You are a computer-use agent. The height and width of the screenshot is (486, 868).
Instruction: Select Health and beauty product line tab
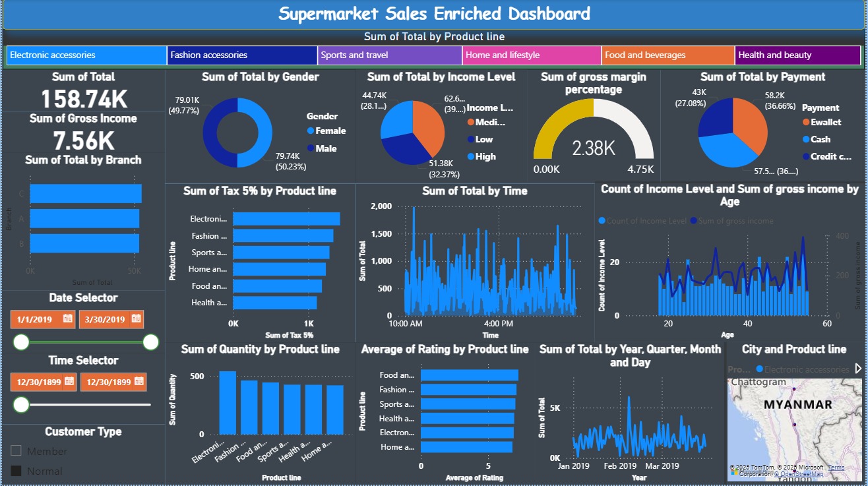(797, 55)
